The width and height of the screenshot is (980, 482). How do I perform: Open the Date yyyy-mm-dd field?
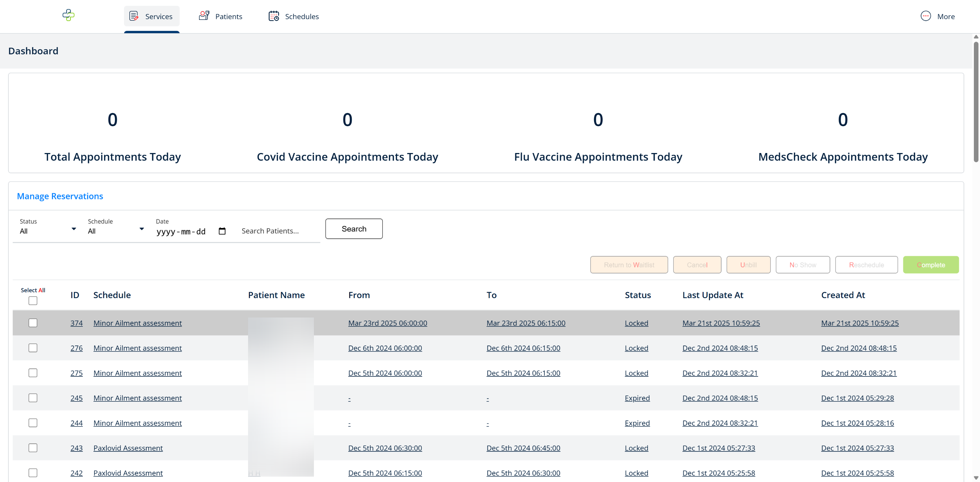[181, 231]
